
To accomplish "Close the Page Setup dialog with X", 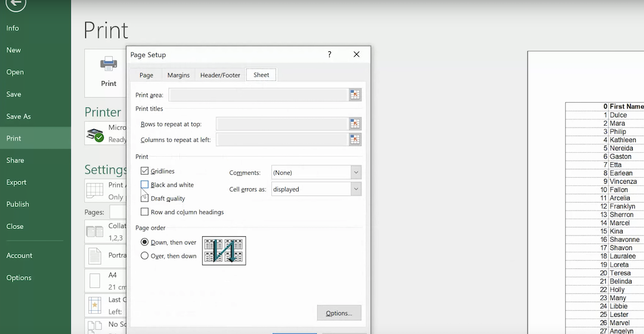I will click(x=357, y=54).
